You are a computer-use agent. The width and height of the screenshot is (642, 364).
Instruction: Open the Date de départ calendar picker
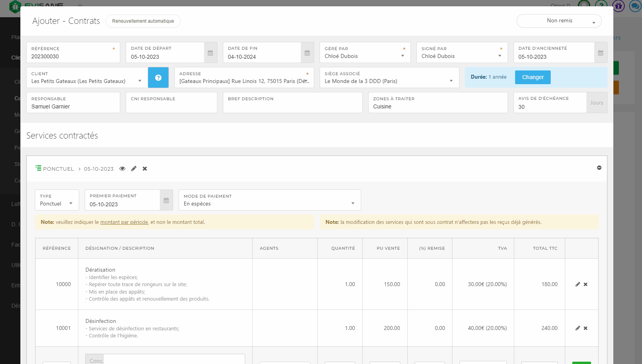(x=210, y=53)
